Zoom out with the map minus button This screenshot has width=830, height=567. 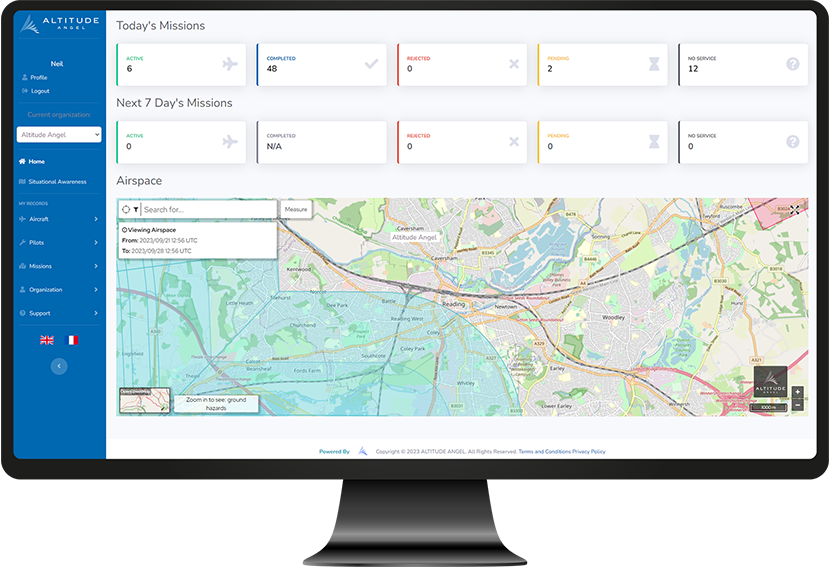click(x=798, y=406)
